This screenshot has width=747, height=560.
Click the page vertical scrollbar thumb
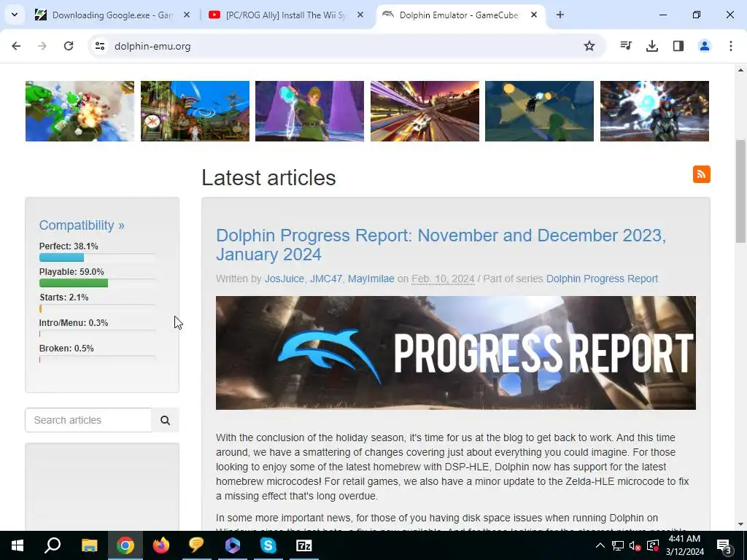click(741, 190)
